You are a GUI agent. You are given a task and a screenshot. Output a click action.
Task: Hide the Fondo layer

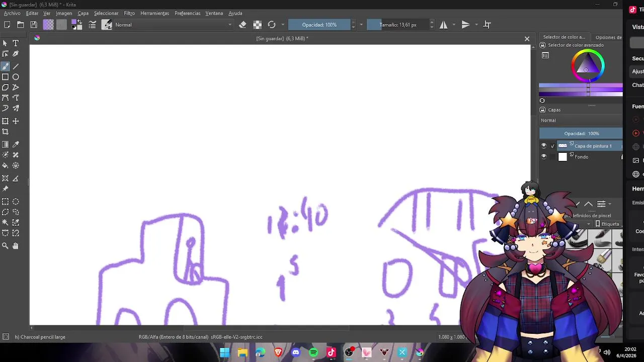click(x=543, y=157)
